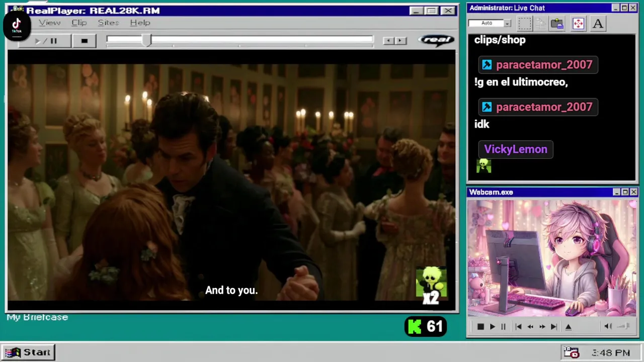This screenshot has width=644, height=362.
Task: Click the RealPlayer seek slider handle
Action: click(x=146, y=41)
